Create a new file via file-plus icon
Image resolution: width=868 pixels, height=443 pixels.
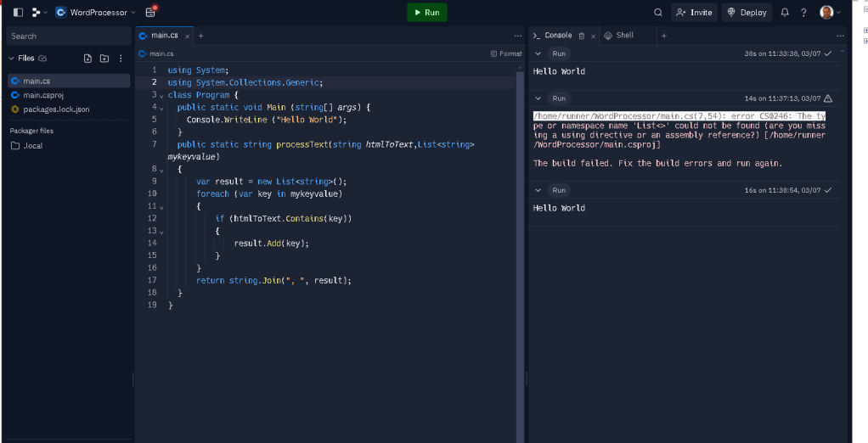(87, 58)
